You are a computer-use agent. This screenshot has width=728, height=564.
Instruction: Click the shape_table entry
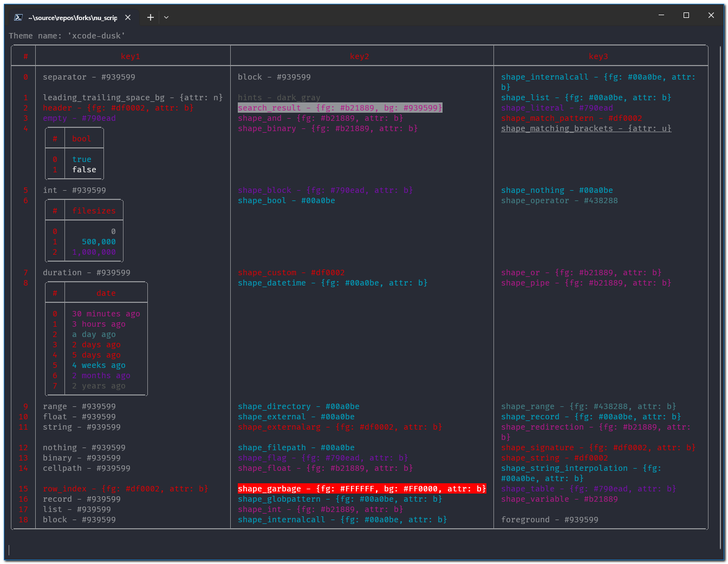point(589,489)
